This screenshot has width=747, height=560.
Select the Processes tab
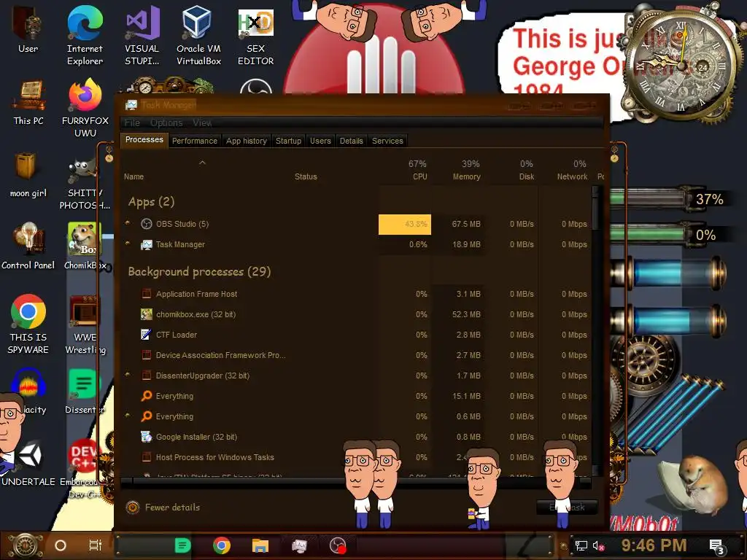[x=144, y=139]
